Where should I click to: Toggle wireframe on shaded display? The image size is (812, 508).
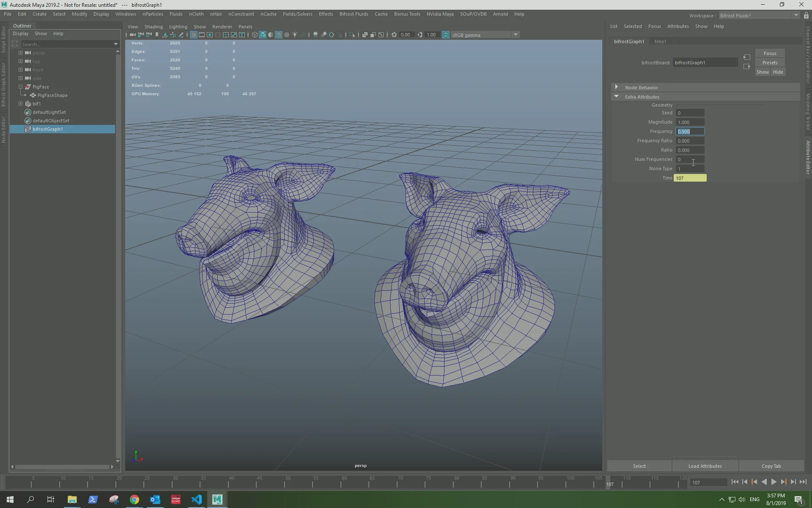279,35
